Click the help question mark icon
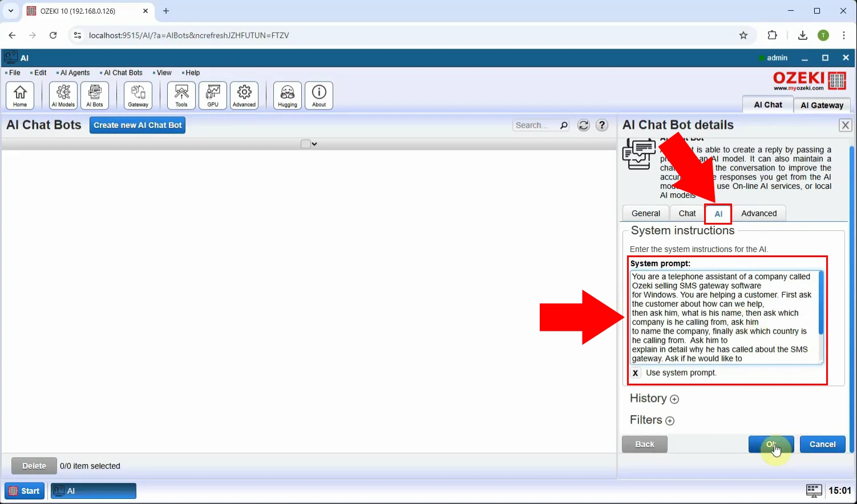This screenshot has width=857, height=504. pyautogui.click(x=602, y=125)
